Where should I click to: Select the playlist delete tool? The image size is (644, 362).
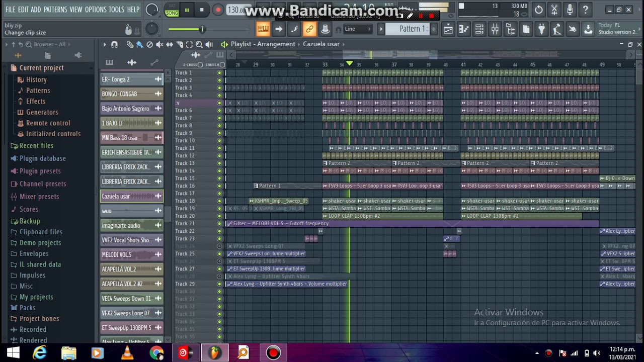coord(149,44)
